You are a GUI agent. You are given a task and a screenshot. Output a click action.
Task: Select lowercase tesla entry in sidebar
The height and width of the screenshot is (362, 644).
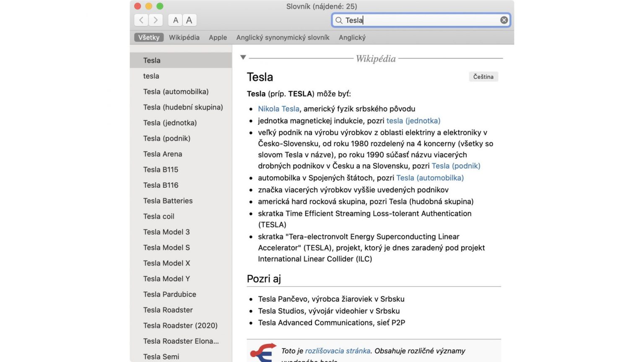[181, 76]
